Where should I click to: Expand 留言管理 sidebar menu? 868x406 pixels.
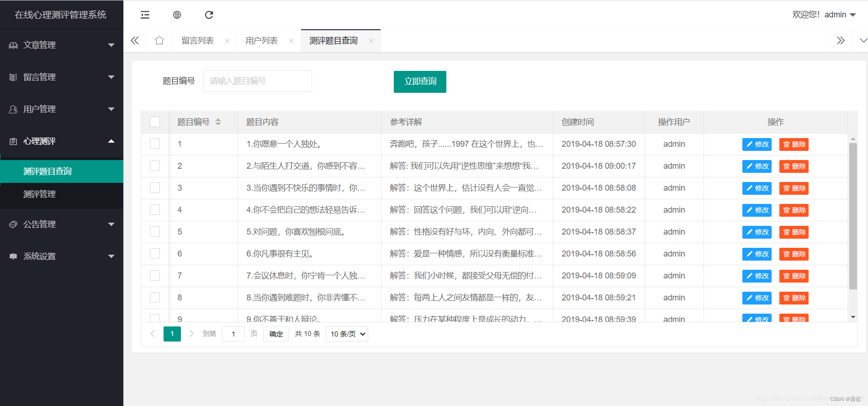62,77
